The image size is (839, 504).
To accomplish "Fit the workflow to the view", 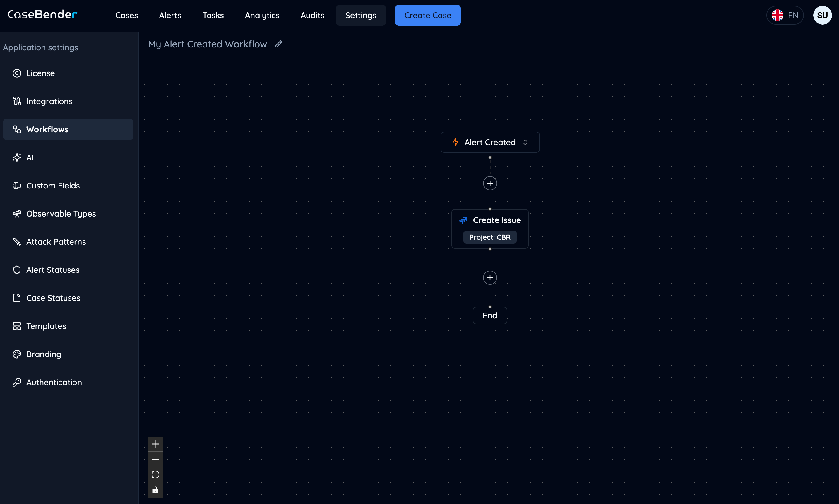I will 155,474.
